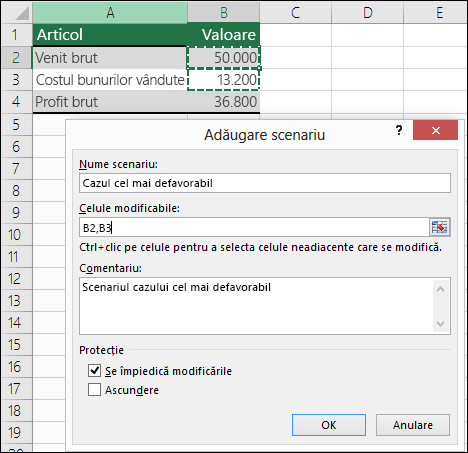
Task: Select column A header
Action: coord(110,13)
